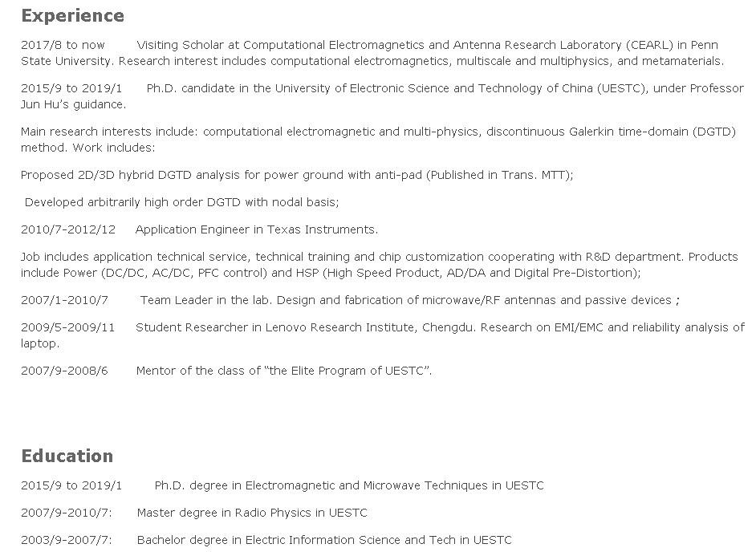Click the Application Engineer in Texas Instruments text
The width and height of the screenshot is (756, 552).
[256, 229]
